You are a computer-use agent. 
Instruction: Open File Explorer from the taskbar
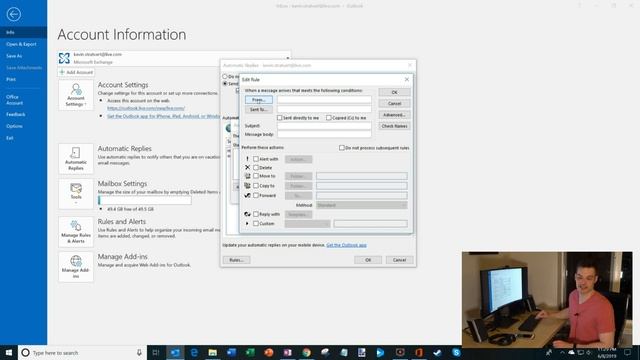(x=213, y=353)
